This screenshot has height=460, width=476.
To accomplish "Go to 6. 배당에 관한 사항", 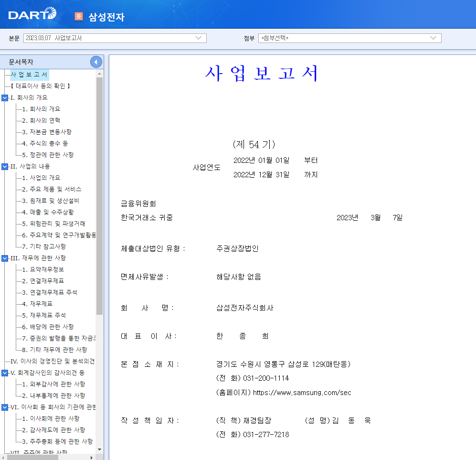I will [48, 327].
